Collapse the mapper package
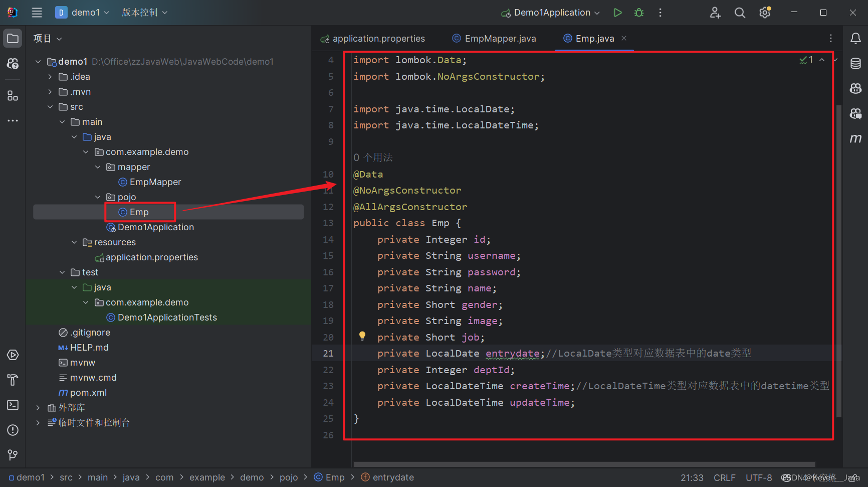The width and height of the screenshot is (868, 487). tap(98, 167)
